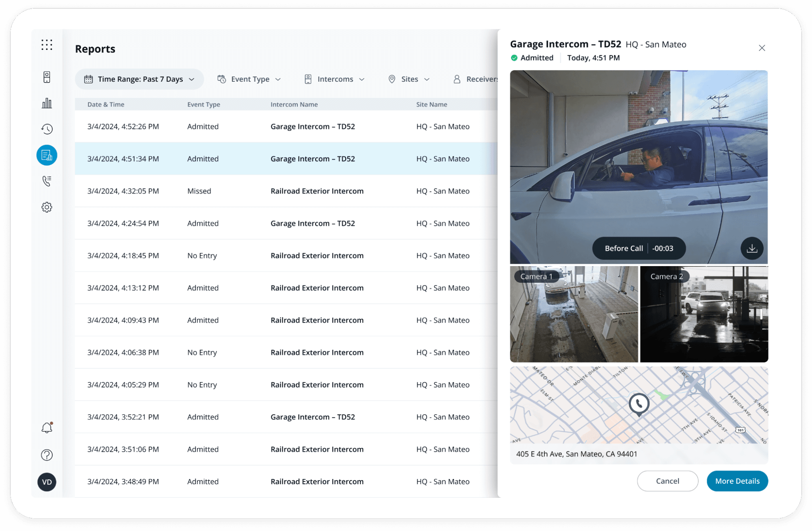Open the VD profile avatar menu
Viewport: 812px width, 531px height.
tap(47, 482)
